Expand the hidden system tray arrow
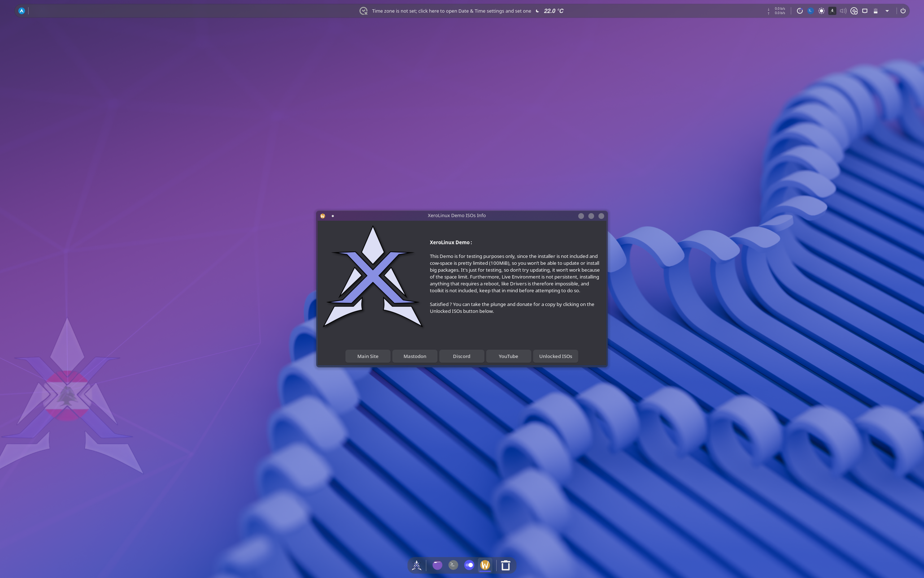This screenshot has width=924, height=578. pyautogui.click(x=887, y=11)
